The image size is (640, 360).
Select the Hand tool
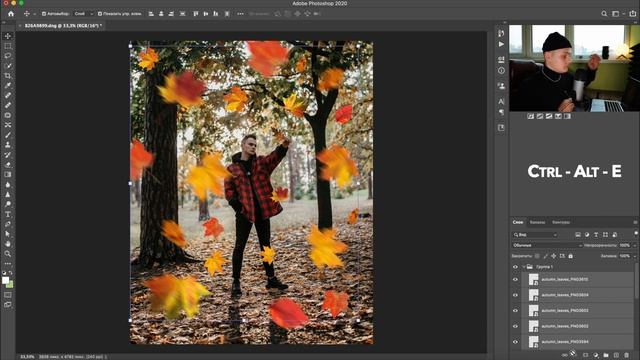(x=8, y=244)
